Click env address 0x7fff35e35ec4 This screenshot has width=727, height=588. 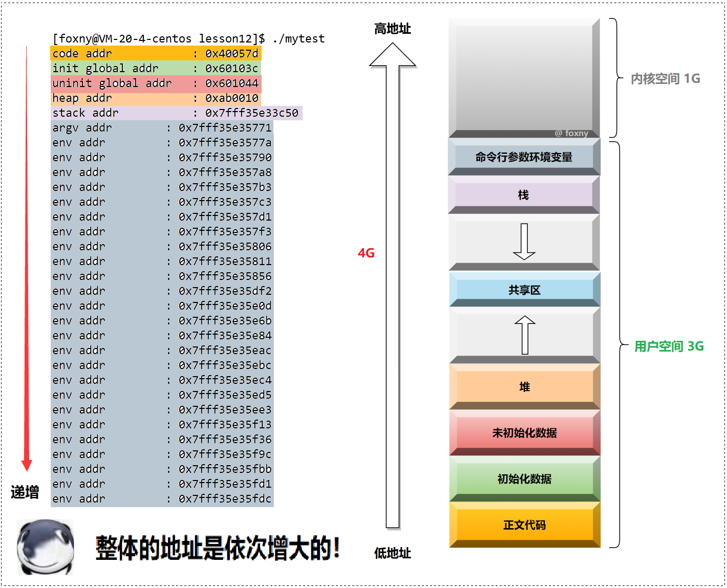coord(225,380)
